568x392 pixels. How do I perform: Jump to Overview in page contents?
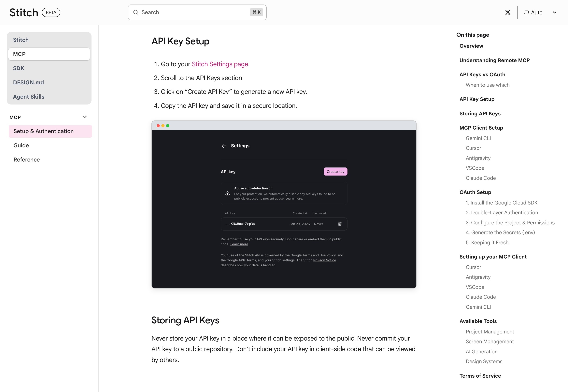(x=471, y=46)
